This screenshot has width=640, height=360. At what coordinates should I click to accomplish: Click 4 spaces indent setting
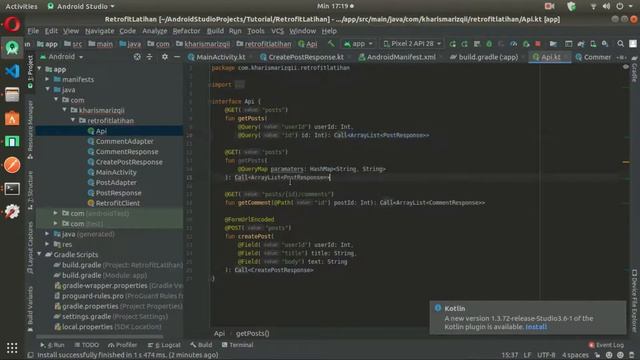(x=575, y=355)
